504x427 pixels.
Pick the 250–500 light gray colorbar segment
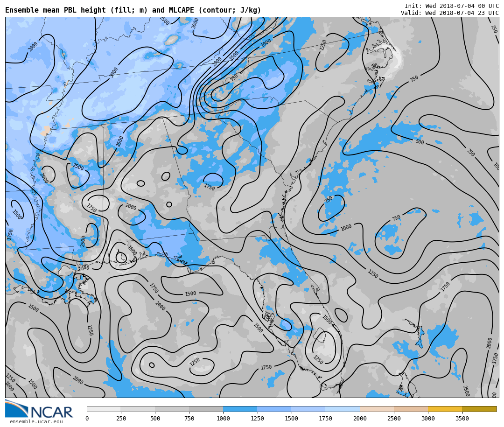[138, 409]
